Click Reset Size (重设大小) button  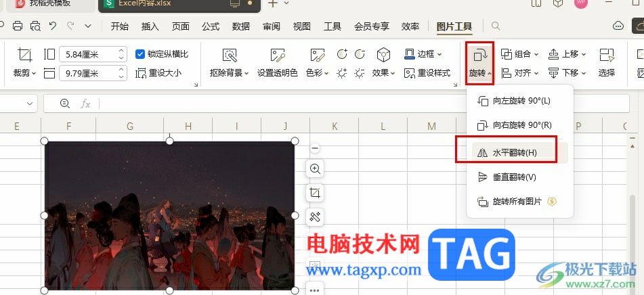coord(158,74)
